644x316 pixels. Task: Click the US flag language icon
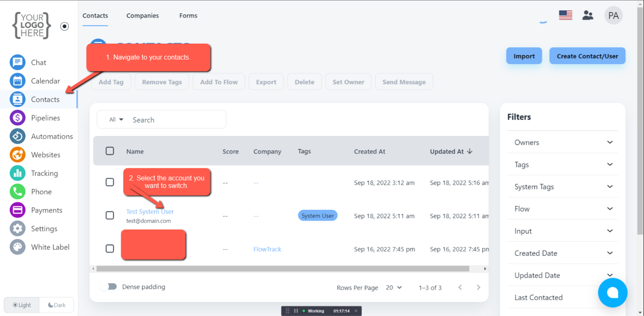tap(566, 16)
